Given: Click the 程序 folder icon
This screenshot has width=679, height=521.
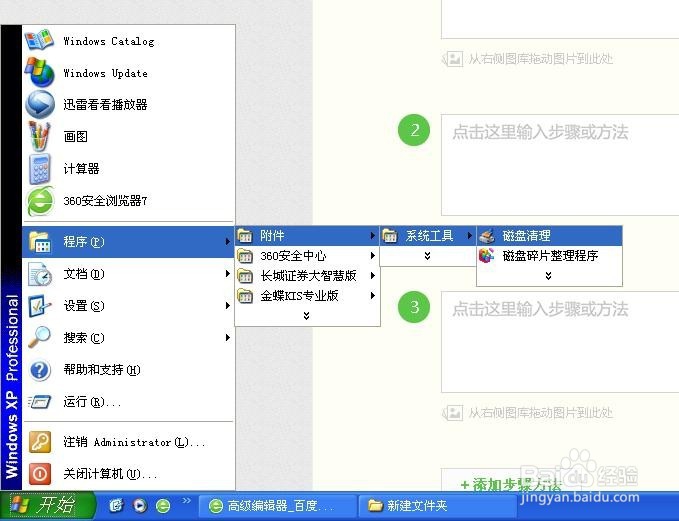Looking at the screenshot, I should click(39, 242).
